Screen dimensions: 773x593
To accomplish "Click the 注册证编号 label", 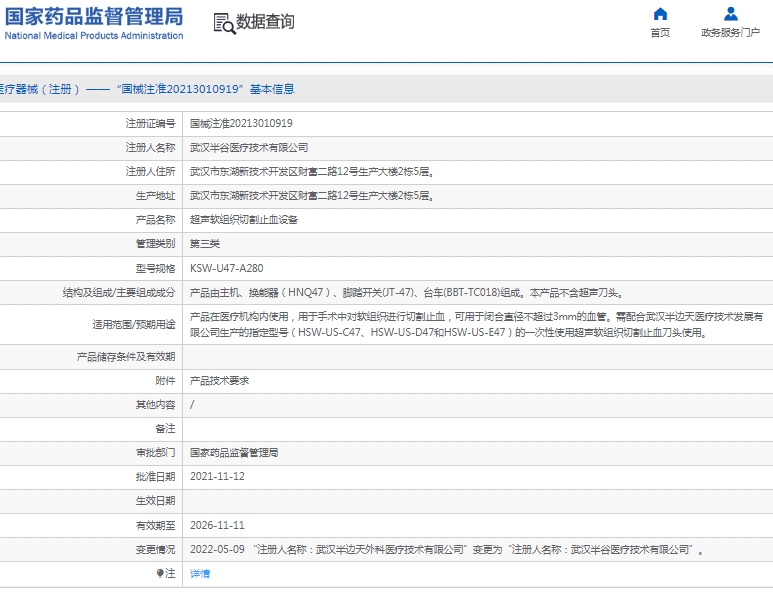I will click(150, 123).
